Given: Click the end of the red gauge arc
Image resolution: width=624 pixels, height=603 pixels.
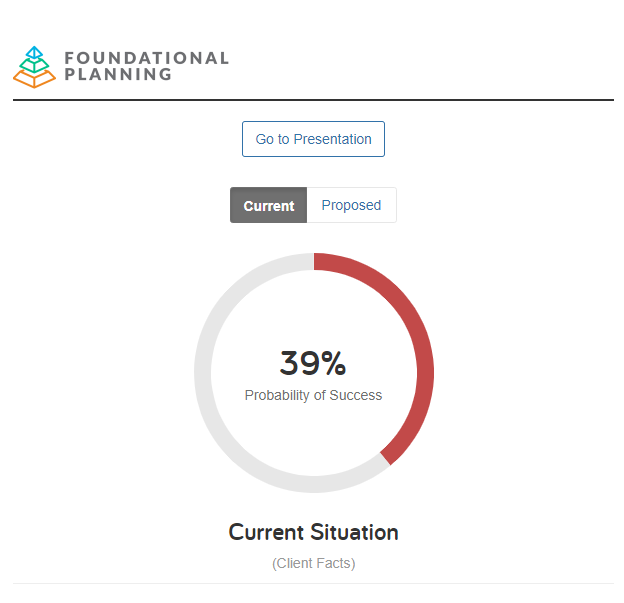Looking at the screenshot, I should 385,458.
